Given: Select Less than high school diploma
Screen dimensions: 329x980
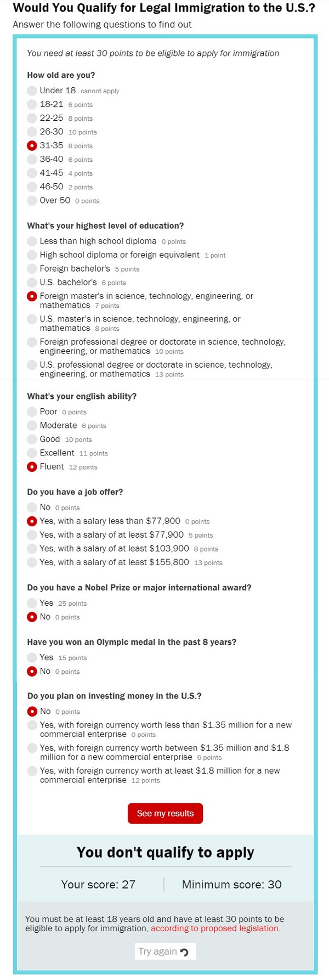Looking at the screenshot, I should (32, 241).
